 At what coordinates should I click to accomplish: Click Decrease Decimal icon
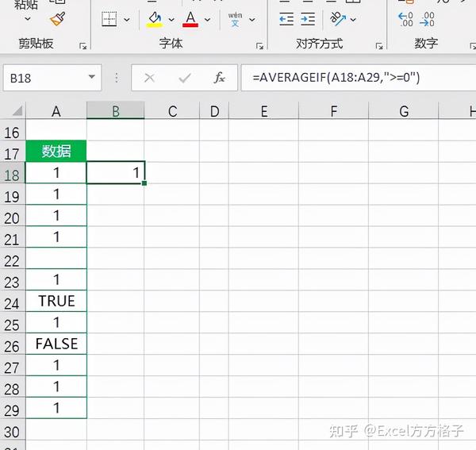(x=427, y=19)
